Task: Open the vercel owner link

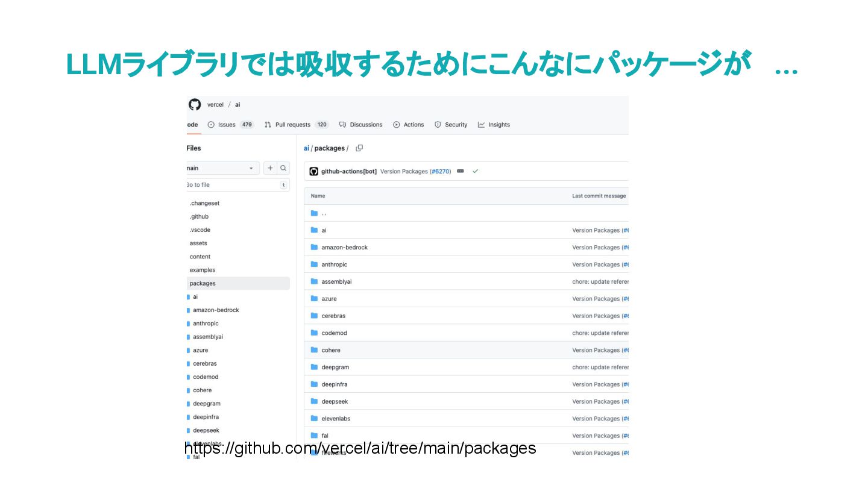Action: [x=215, y=105]
